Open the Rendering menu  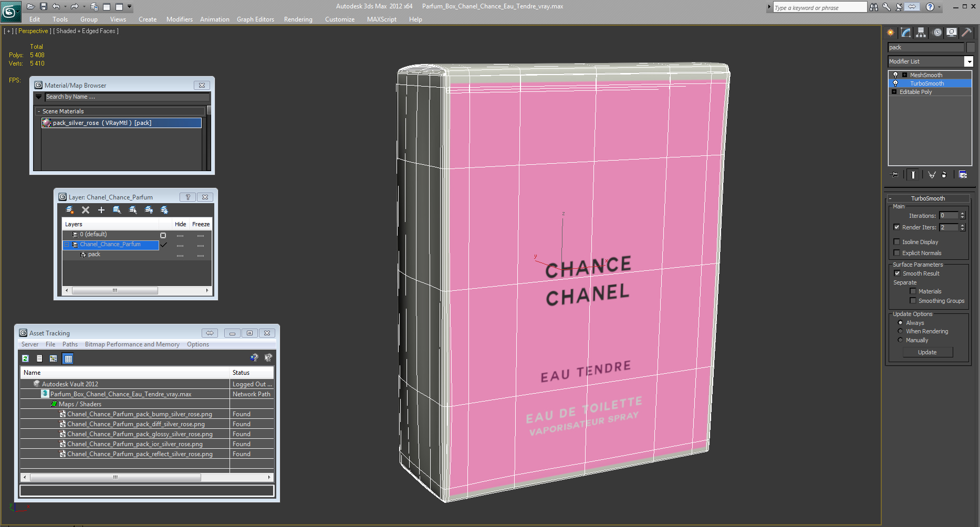[298, 19]
